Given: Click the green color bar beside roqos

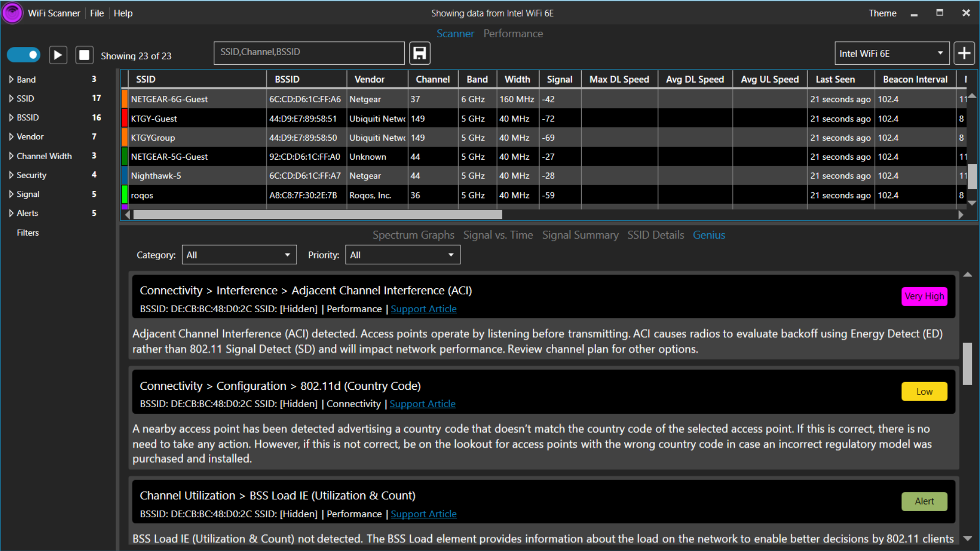Looking at the screenshot, I should (125, 195).
